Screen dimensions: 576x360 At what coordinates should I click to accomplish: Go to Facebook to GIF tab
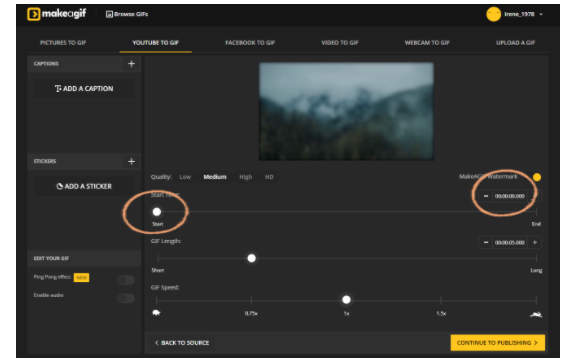pyautogui.click(x=250, y=43)
